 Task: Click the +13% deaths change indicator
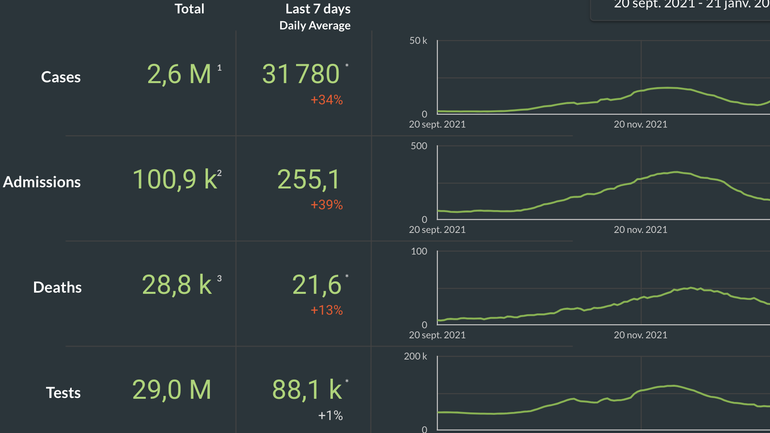[x=326, y=310]
